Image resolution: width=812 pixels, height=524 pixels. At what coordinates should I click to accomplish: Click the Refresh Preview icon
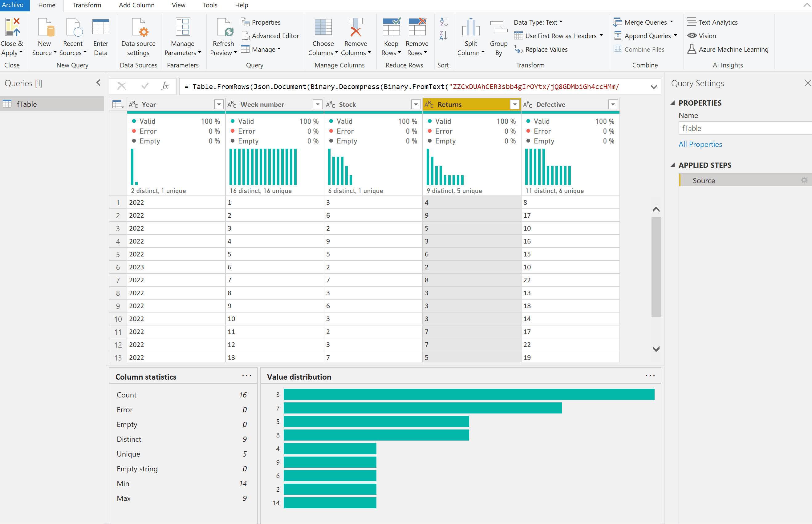[225, 27]
